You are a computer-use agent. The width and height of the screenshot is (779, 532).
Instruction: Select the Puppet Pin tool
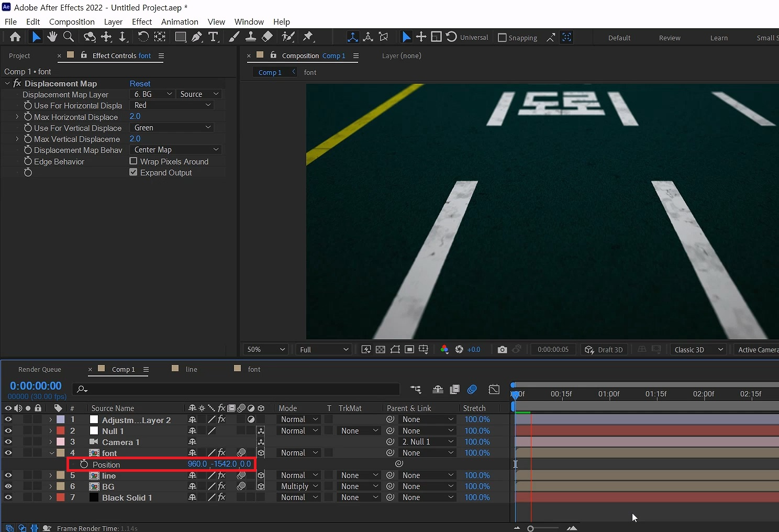(308, 37)
